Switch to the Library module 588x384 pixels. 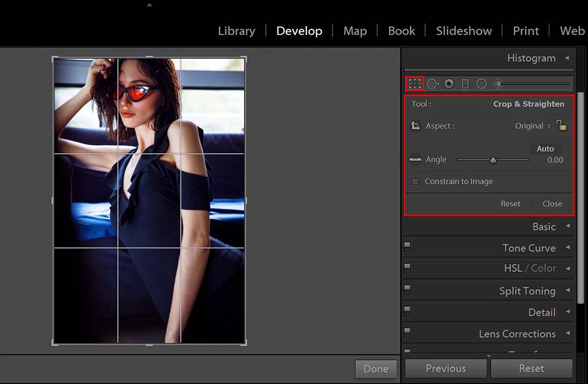point(236,31)
